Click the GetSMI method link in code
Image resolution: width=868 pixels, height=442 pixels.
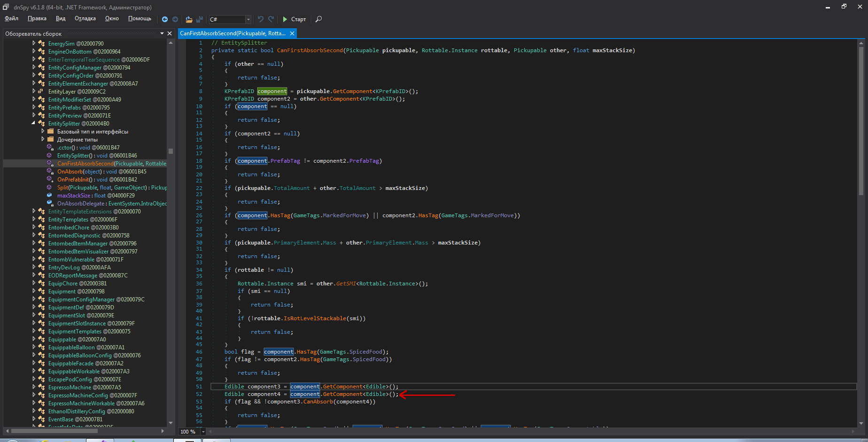coord(345,284)
